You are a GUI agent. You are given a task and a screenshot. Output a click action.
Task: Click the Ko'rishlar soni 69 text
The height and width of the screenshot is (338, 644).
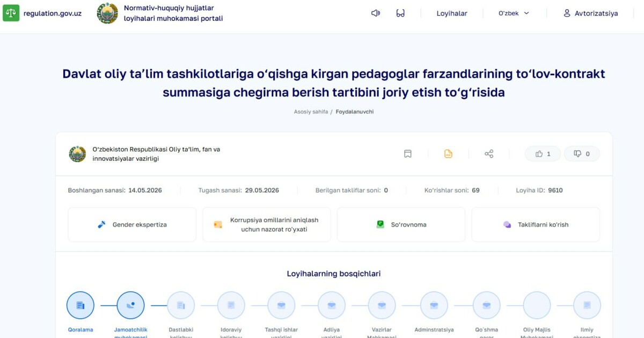[452, 190]
